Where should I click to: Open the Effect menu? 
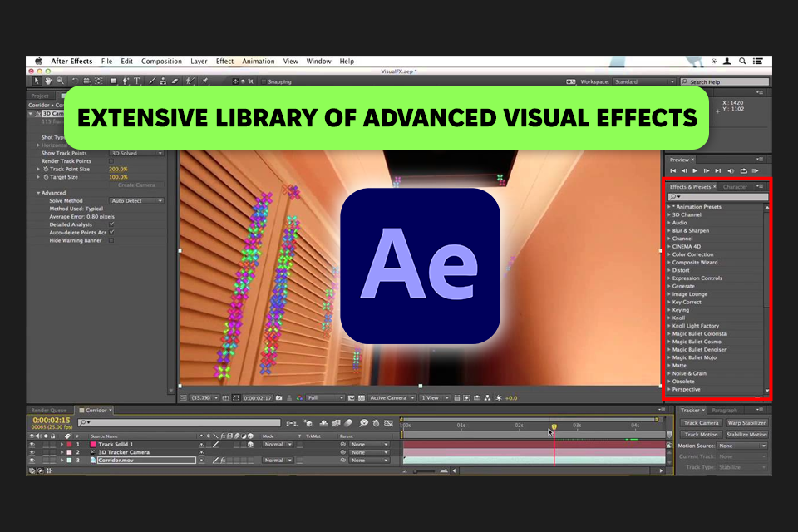tap(224, 61)
